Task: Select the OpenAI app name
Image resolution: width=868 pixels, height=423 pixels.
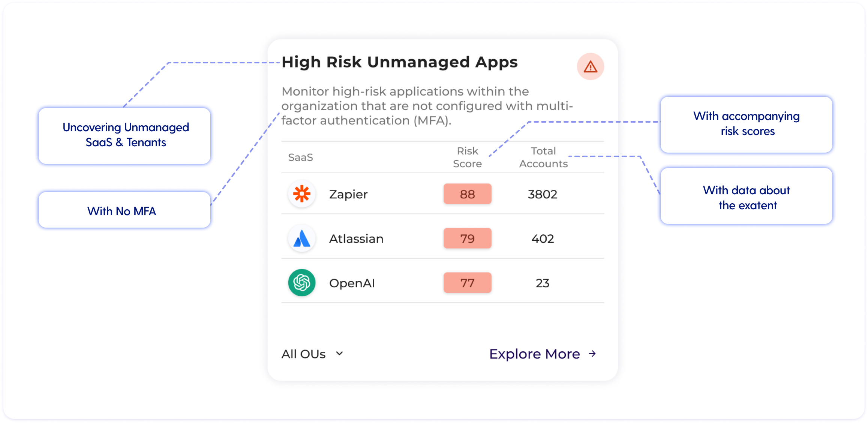Action: 352,283
